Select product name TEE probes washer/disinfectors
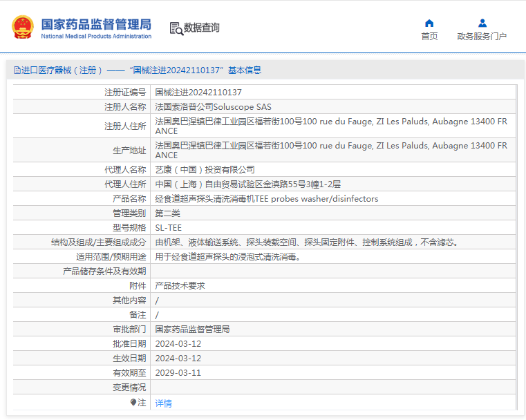526x420 pixels. [266, 199]
